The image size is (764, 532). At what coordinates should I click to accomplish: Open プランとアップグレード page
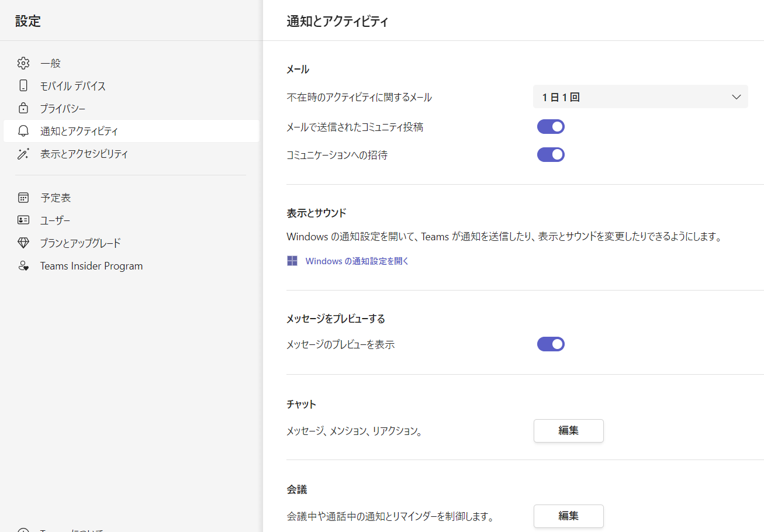click(x=132, y=243)
